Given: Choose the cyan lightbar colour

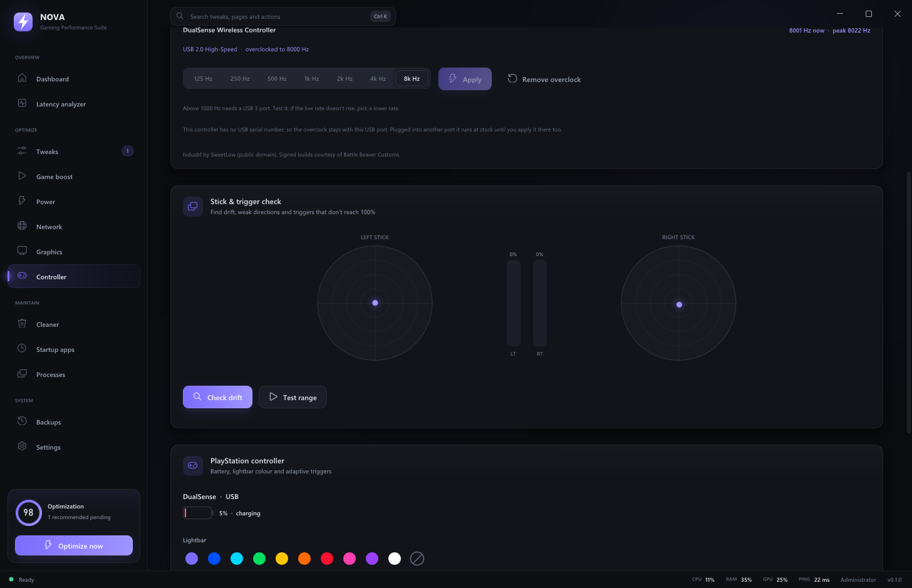Looking at the screenshot, I should coord(237,559).
